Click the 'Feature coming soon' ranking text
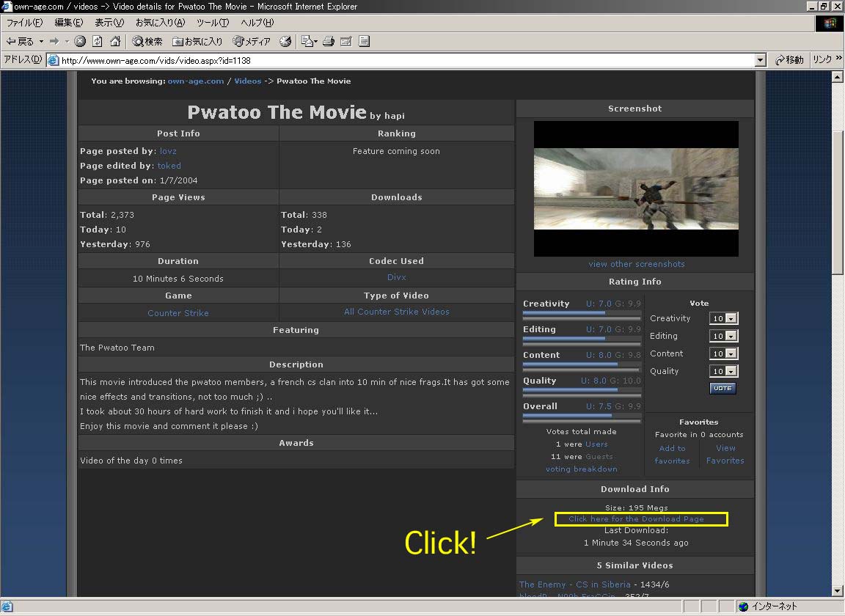845x616 pixels. (x=396, y=151)
